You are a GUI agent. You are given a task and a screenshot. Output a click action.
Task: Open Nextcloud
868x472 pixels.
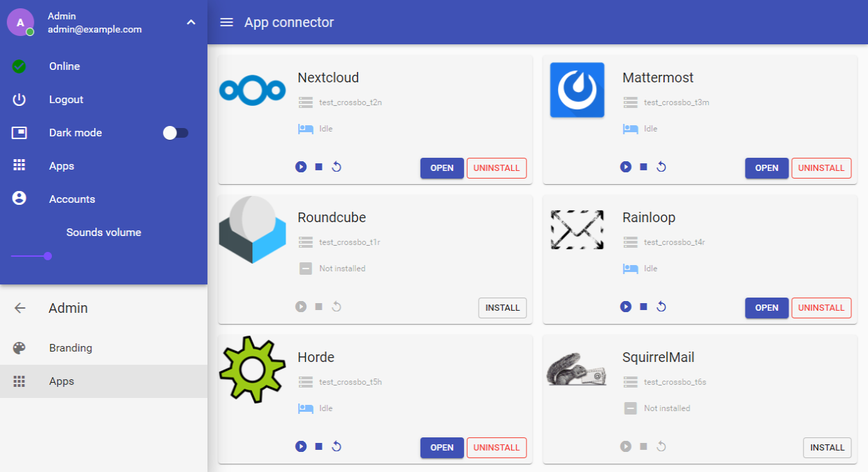click(x=442, y=168)
